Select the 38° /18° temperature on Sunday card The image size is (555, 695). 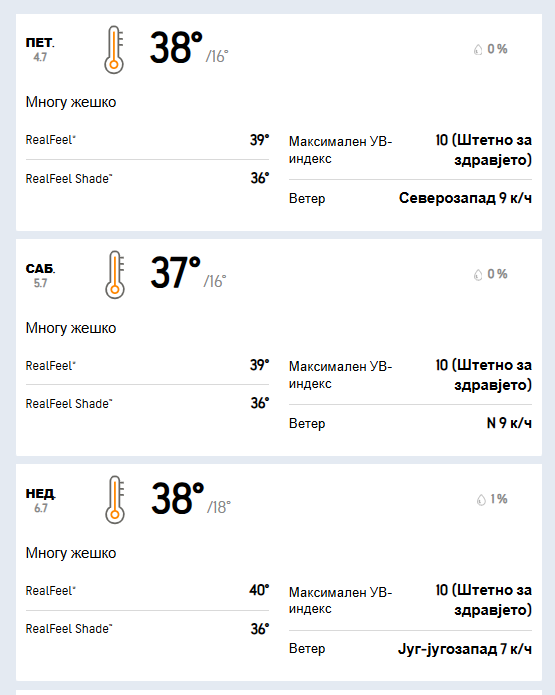click(x=191, y=498)
